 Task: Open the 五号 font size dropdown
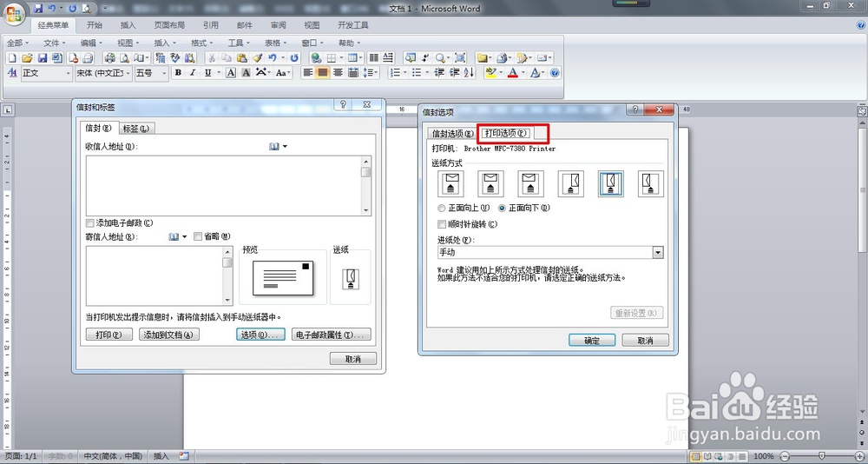[164, 73]
